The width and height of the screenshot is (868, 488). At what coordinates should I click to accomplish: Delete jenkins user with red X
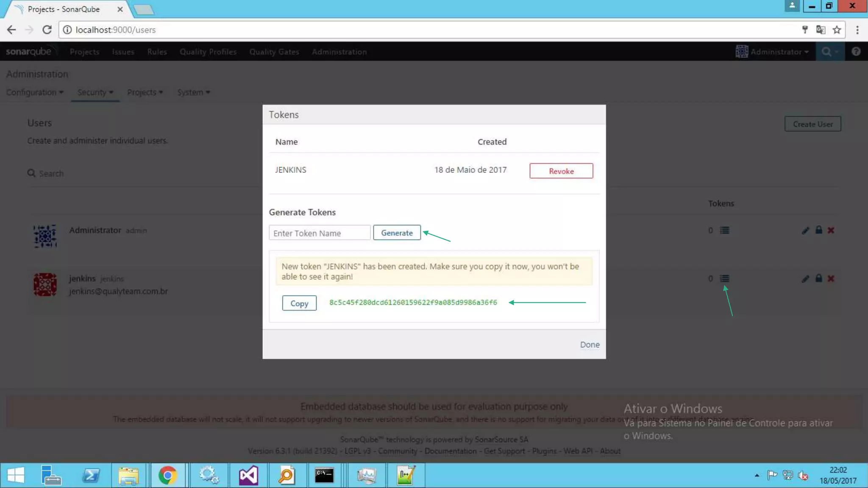pyautogui.click(x=831, y=278)
